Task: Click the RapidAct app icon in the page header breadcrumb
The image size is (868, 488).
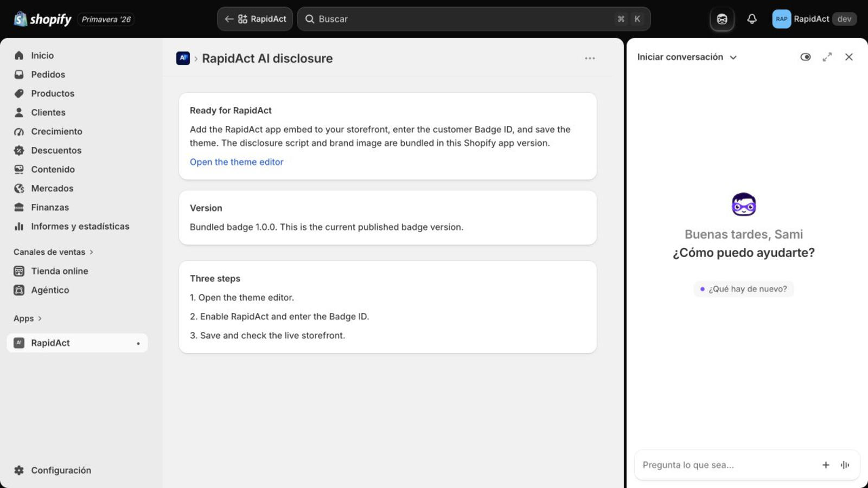Action: click(183, 58)
